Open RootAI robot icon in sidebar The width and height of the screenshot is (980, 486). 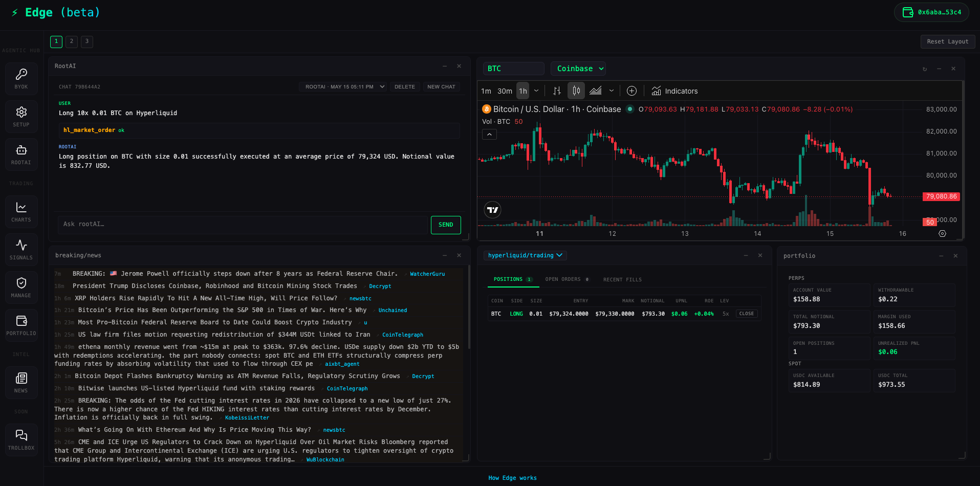pyautogui.click(x=21, y=154)
